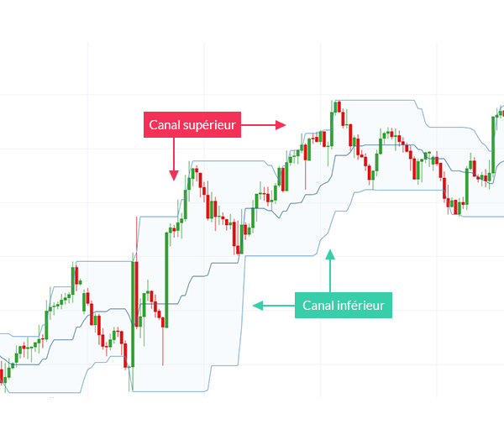Screen dimensions: 504x440
Task: Click the vertical green line above the "Canal inférieur" label
Action: [x=330, y=275]
